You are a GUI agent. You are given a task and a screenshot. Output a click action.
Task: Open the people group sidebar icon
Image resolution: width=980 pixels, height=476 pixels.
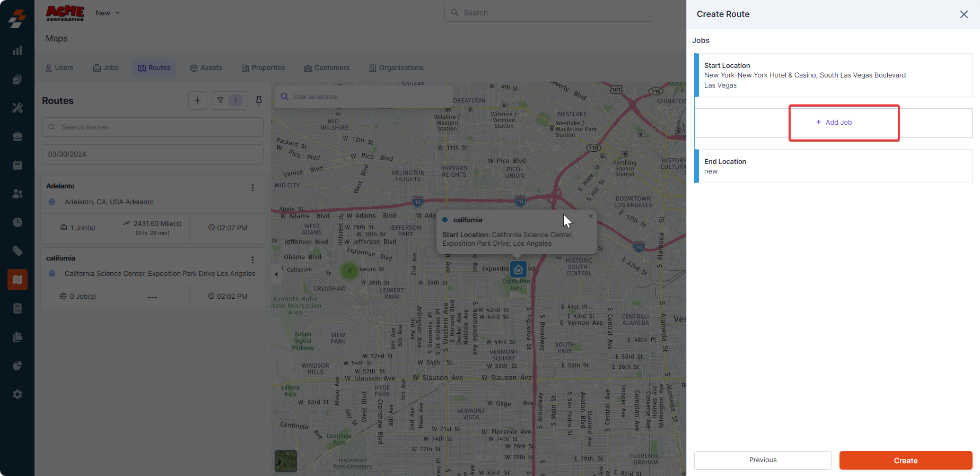tap(17, 194)
